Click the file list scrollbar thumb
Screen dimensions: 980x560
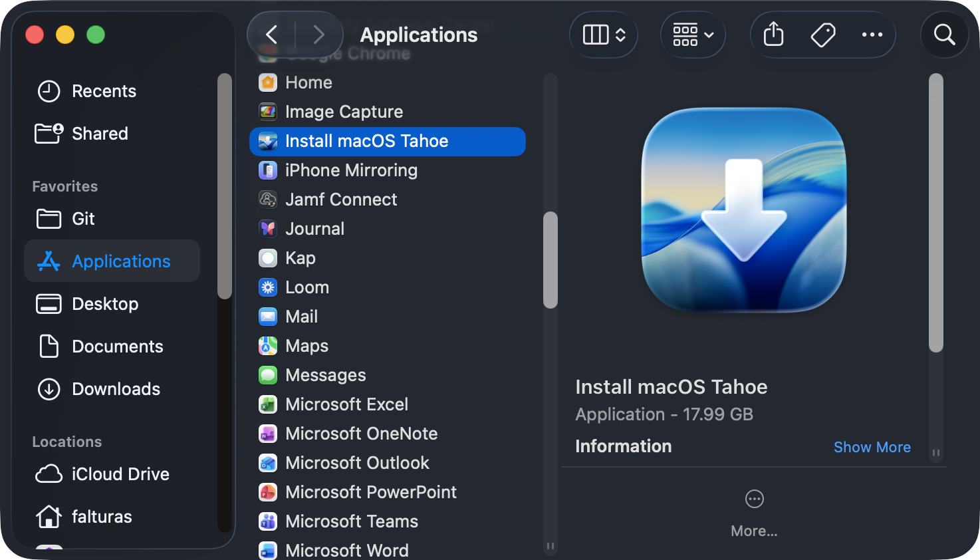550,259
